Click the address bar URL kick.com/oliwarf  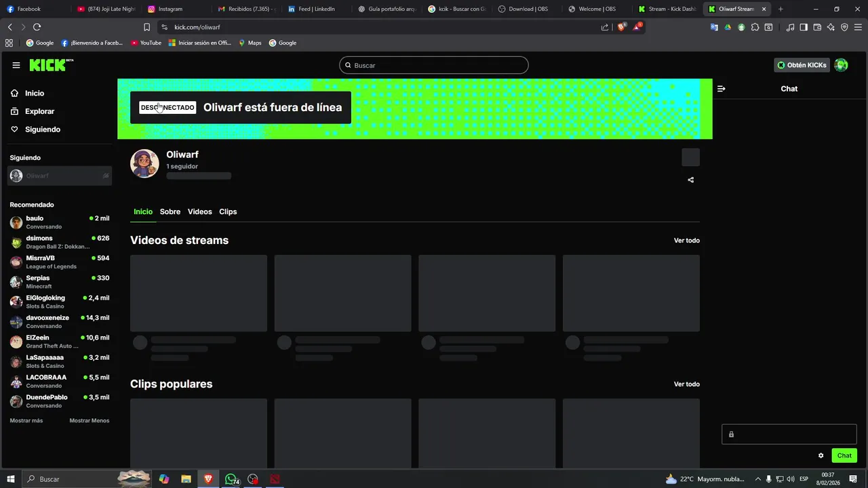coord(197,27)
